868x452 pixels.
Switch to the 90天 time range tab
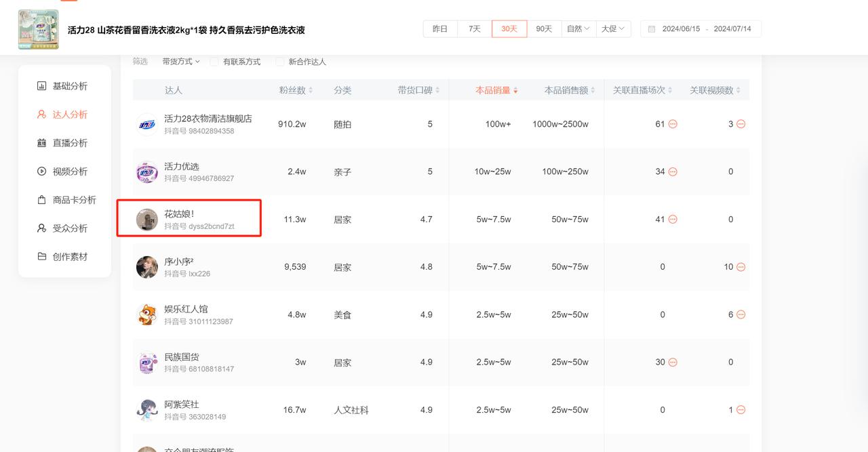(544, 28)
